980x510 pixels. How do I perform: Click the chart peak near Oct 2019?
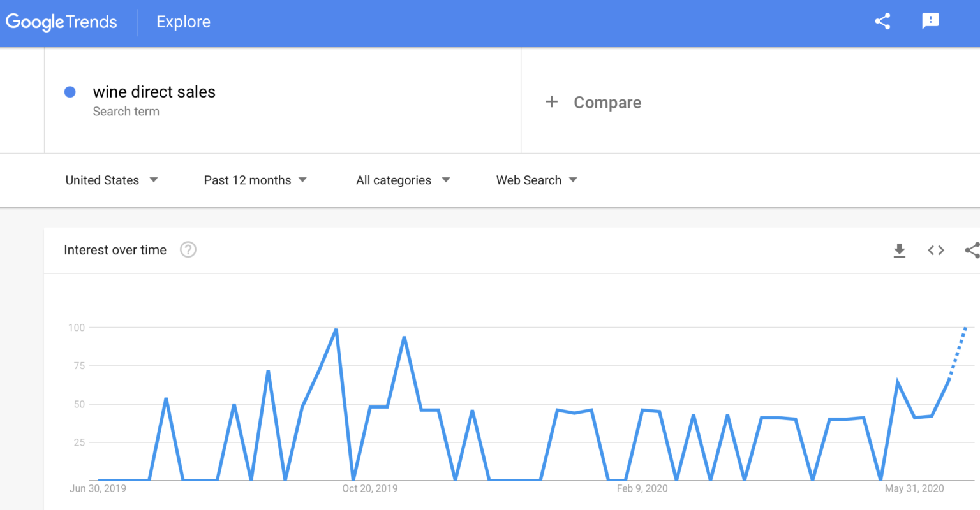click(x=336, y=330)
